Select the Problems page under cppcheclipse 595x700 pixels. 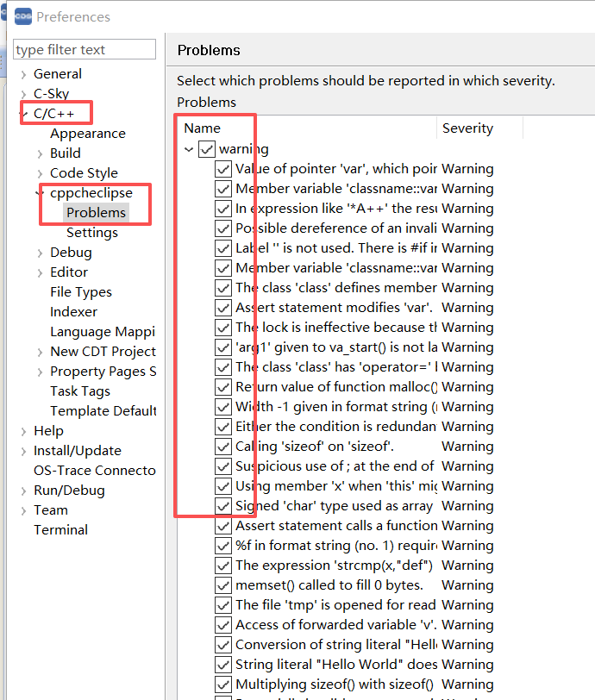96,213
